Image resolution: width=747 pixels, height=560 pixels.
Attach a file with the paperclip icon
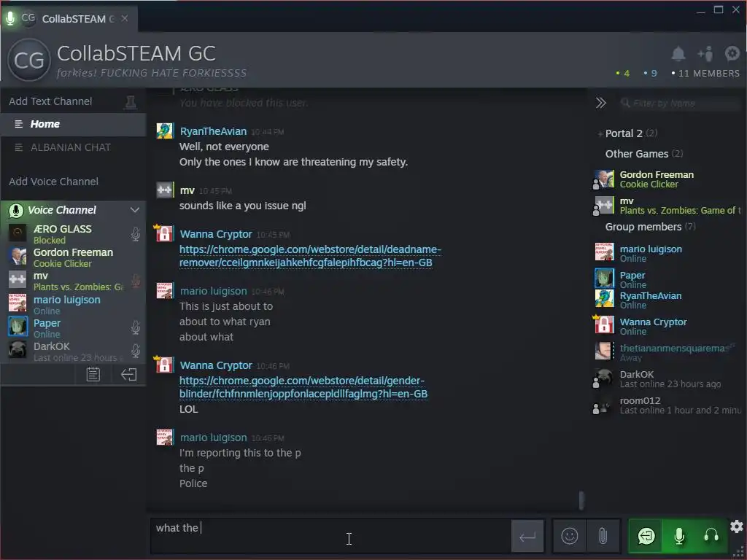(603, 536)
